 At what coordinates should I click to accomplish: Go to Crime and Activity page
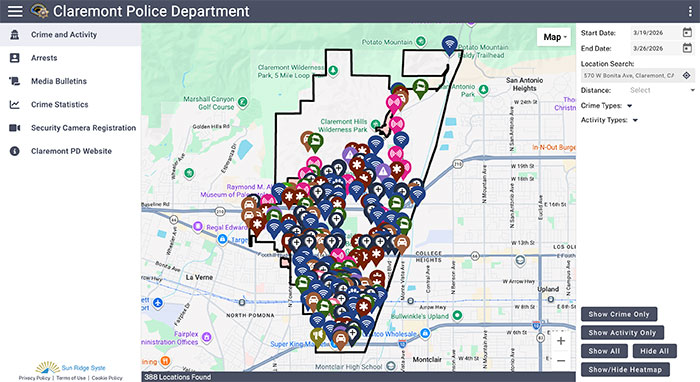coord(71,35)
